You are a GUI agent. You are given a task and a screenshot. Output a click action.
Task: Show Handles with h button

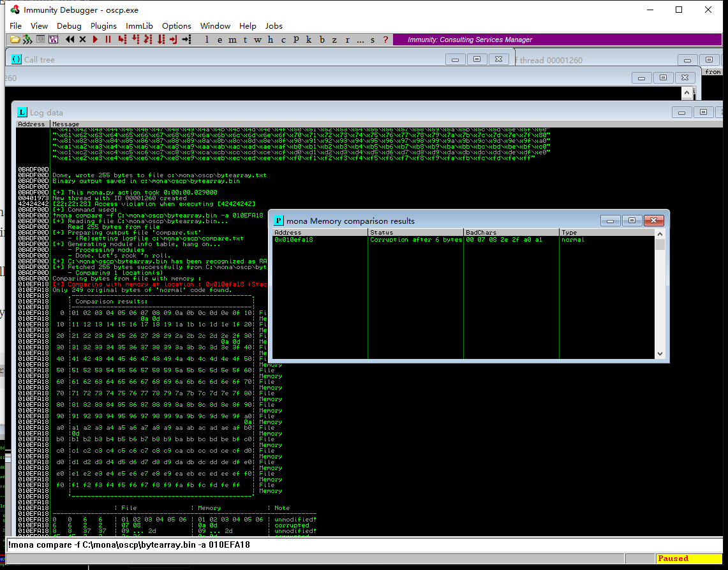click(271, 40)
